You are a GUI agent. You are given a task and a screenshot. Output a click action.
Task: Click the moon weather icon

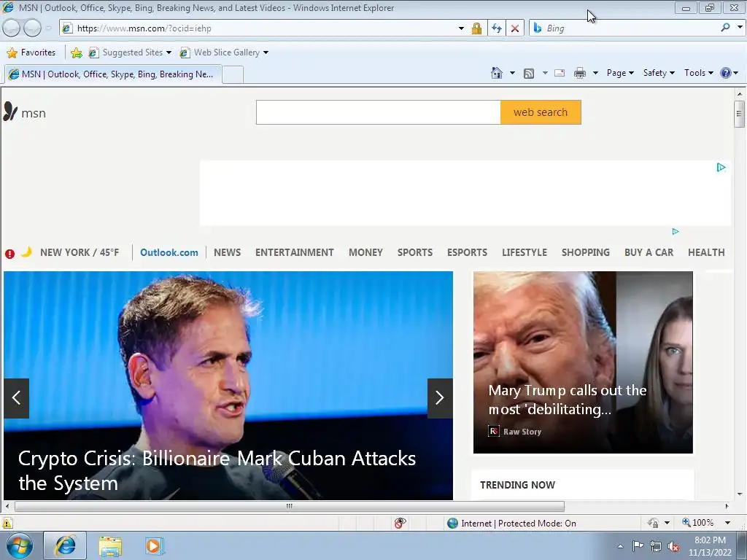(x=27, y=252)
